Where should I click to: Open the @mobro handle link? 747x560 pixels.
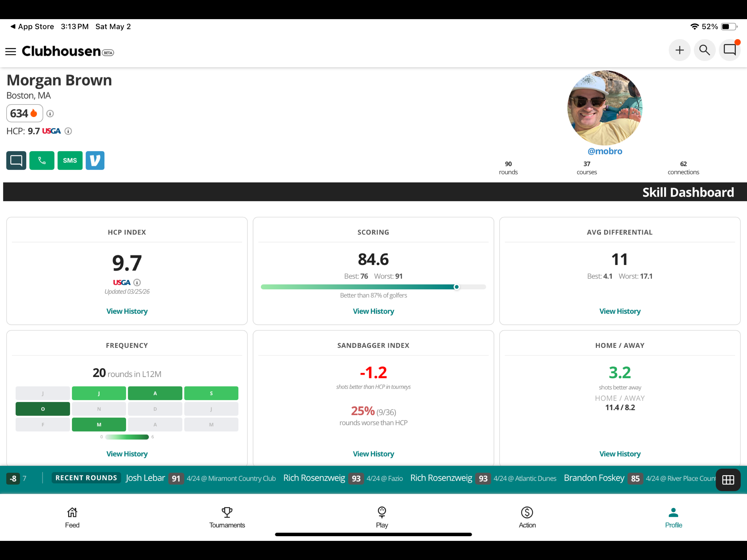(x=605, y=151)
